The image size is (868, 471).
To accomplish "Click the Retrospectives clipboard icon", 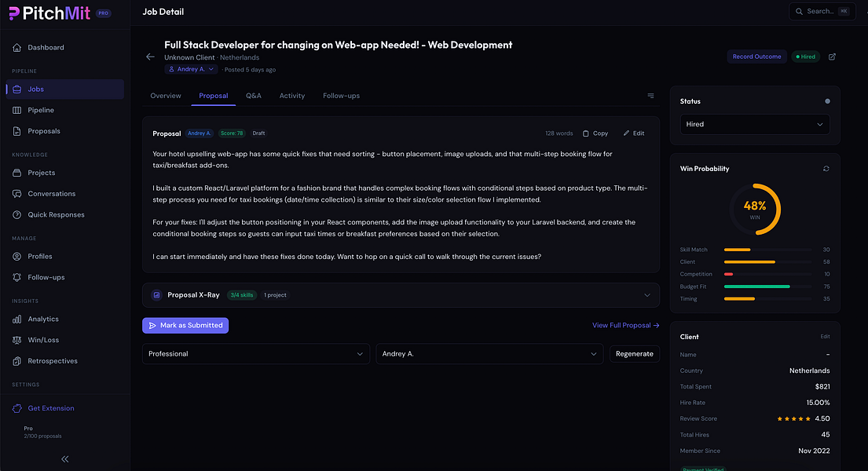I will click(17, 361).
